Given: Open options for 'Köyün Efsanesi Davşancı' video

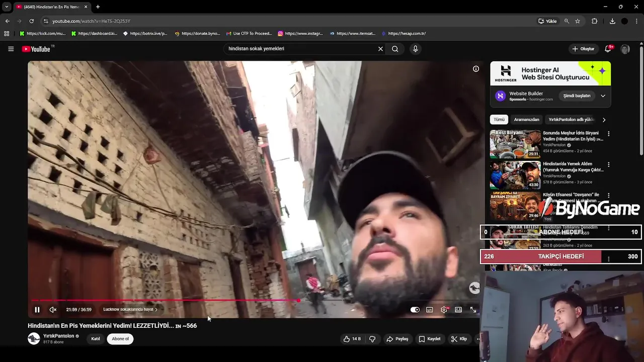Looking at the screenshot, I should tap(608, 196).
